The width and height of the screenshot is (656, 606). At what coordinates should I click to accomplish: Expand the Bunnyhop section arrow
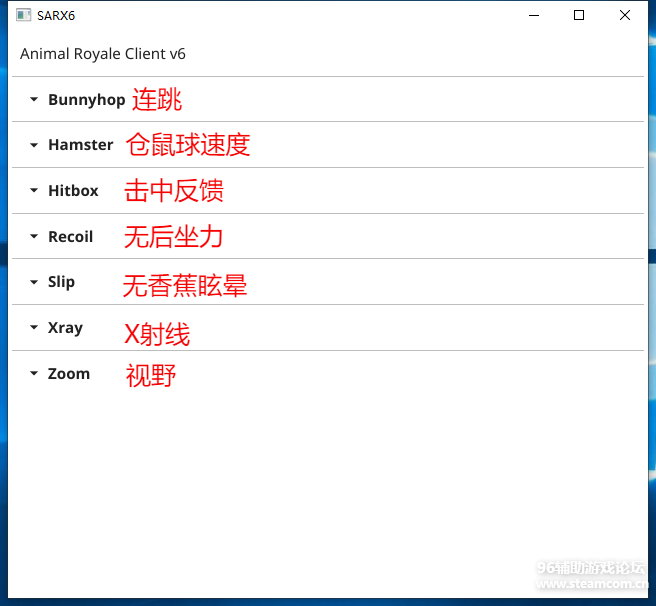34,100
